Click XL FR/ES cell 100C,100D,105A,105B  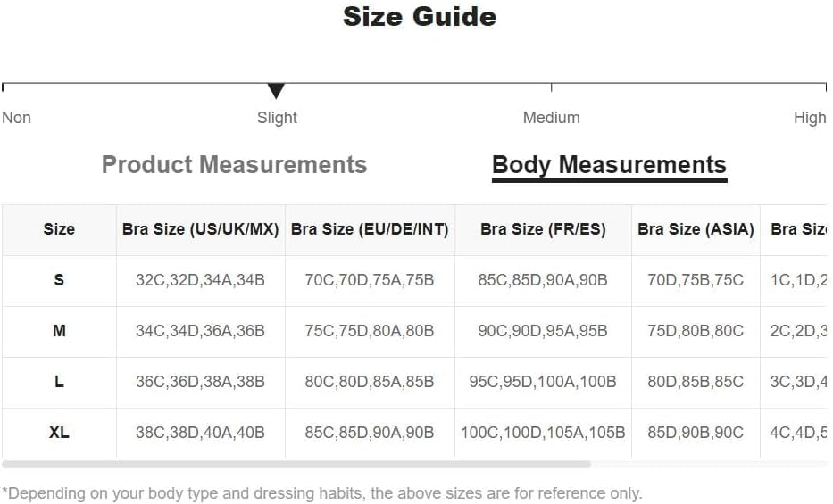point(543,433)
